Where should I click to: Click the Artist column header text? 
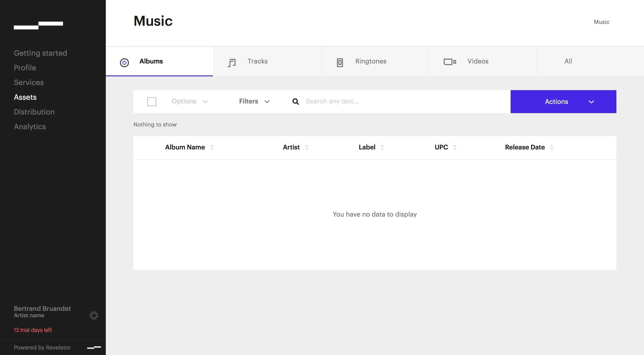(291, 147)
